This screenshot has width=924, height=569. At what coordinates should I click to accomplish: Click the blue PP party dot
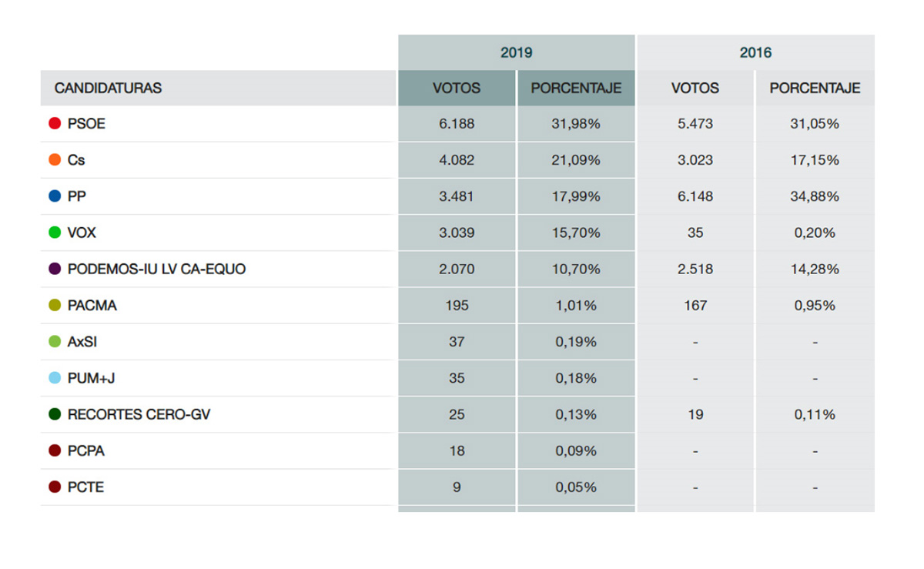(x=55, y=196)
